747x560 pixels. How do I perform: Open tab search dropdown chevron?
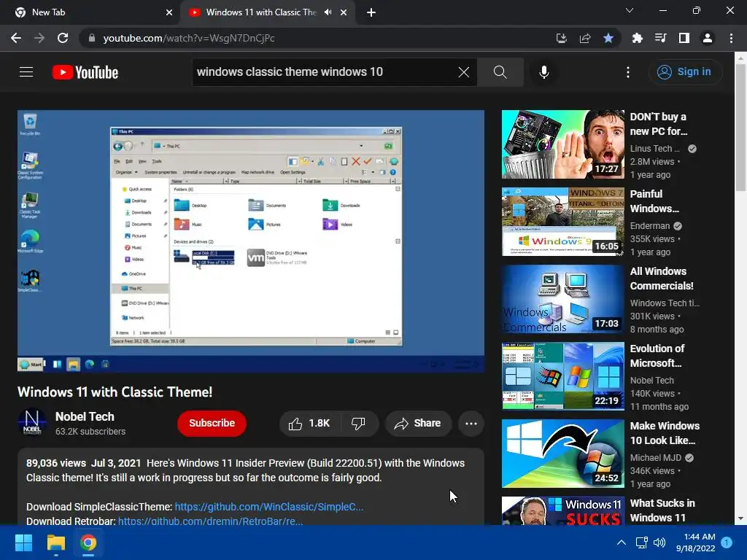pyautogui.click(x=630, y=10)
